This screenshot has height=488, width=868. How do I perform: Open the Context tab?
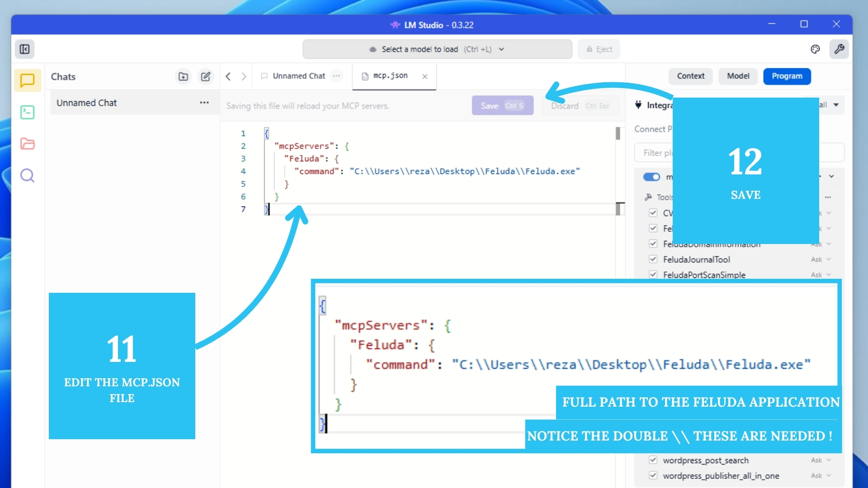pos(690,76)
